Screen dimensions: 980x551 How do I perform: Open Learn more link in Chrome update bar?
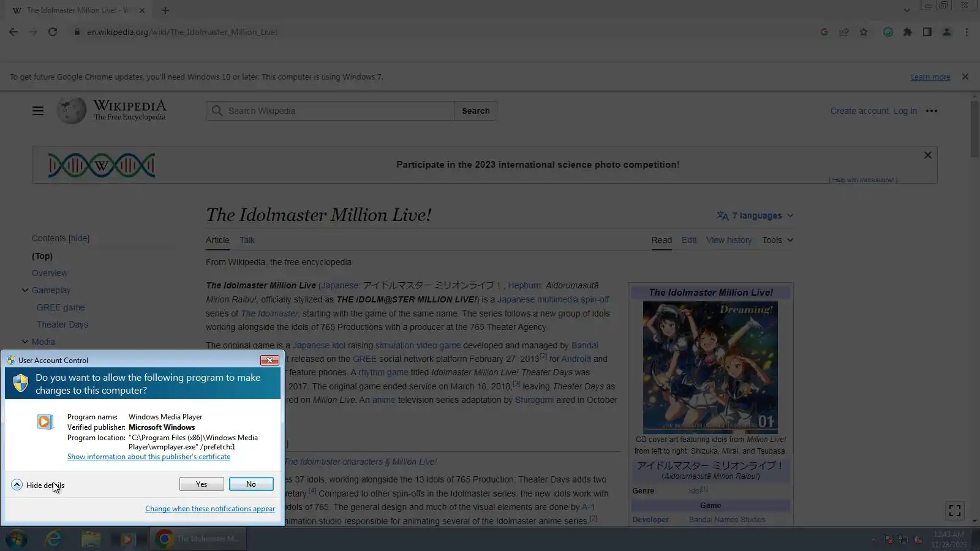tap(930, 77)
